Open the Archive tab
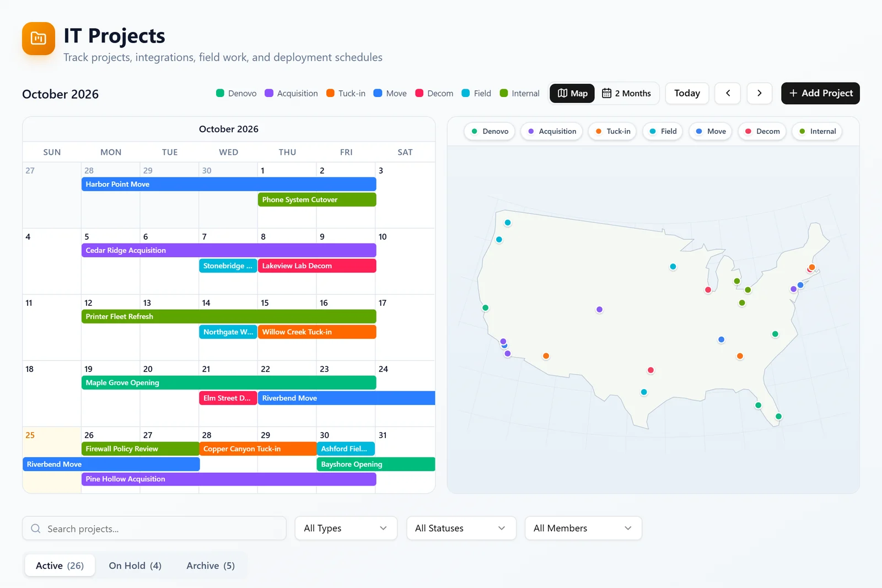882x588 pixels. point(211,565)
